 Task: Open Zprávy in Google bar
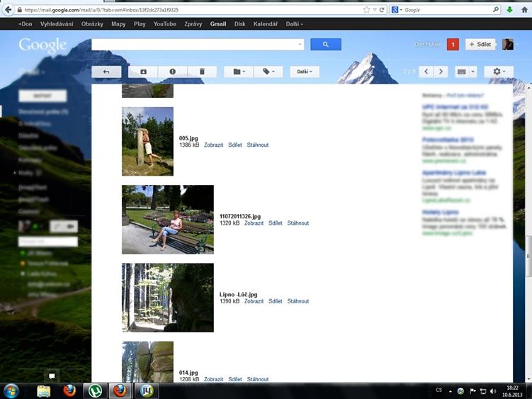click(x=193, y=24)
